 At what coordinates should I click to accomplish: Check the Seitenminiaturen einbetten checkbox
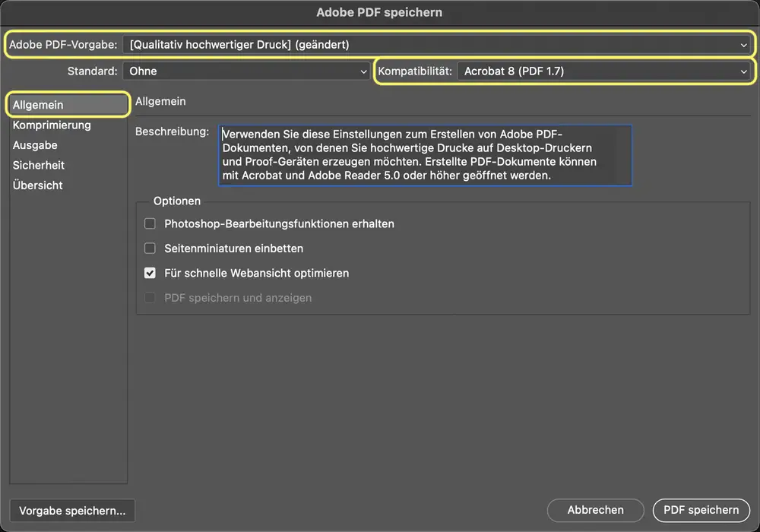pyautogui.click(x=150, y=248)
